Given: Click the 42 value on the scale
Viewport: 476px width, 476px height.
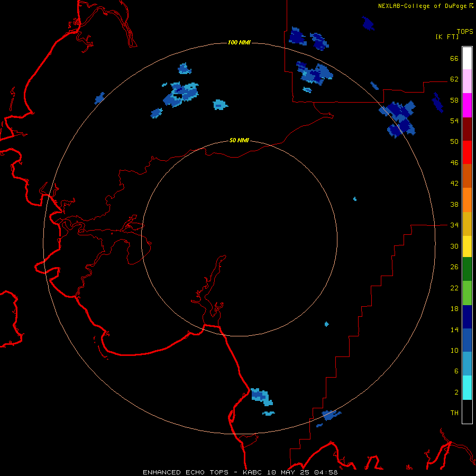Looking at the screenshot, I should (454, 184).
